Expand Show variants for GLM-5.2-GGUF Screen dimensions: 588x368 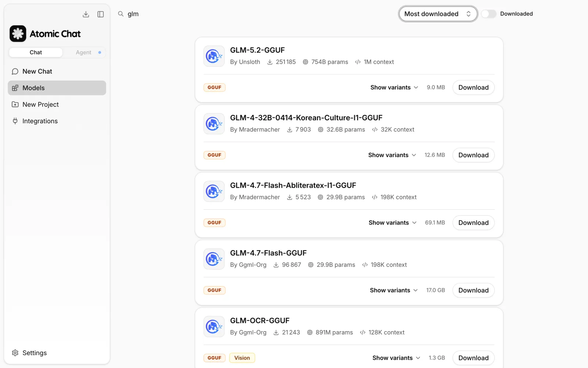click(x=394, y=88)
